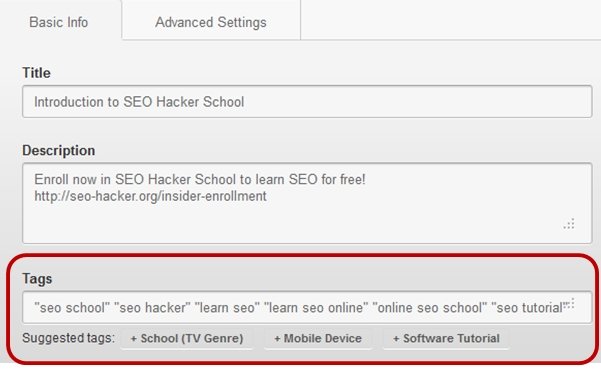Add suggested tag School (TV Genre)
601x370 pixels.
(187, 339)
